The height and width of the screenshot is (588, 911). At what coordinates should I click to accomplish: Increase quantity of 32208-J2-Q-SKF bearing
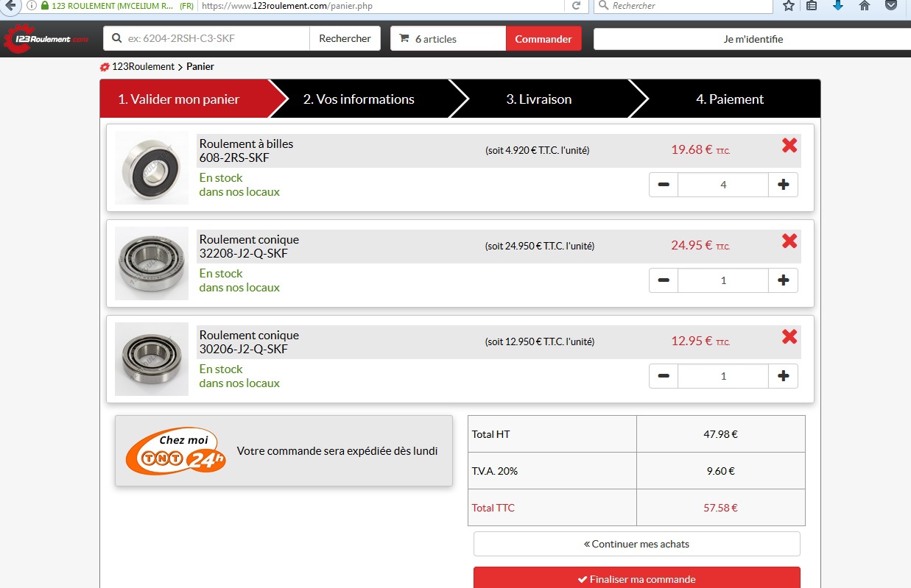coord(783,280)
